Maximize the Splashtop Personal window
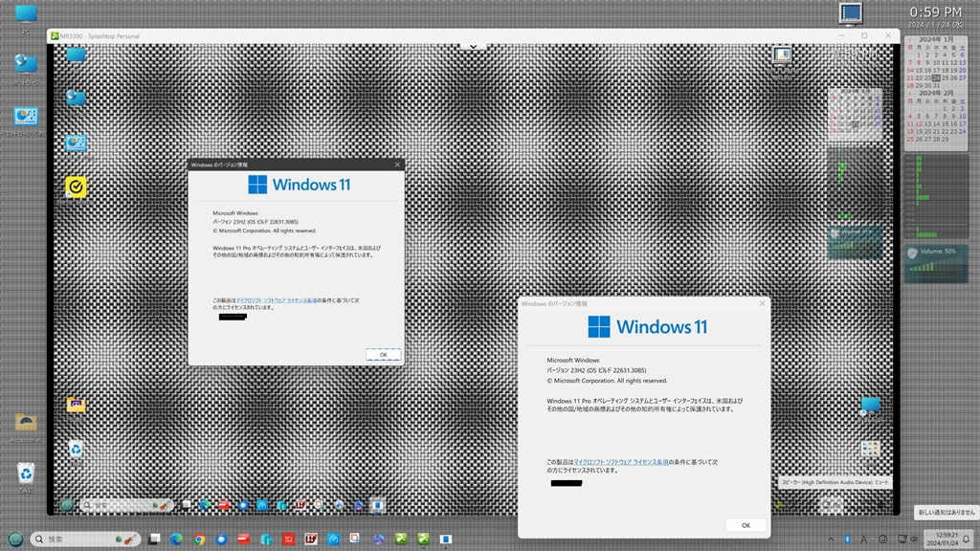Image resolution: width=980 pixels, height=551 pixels. (864, 35)
